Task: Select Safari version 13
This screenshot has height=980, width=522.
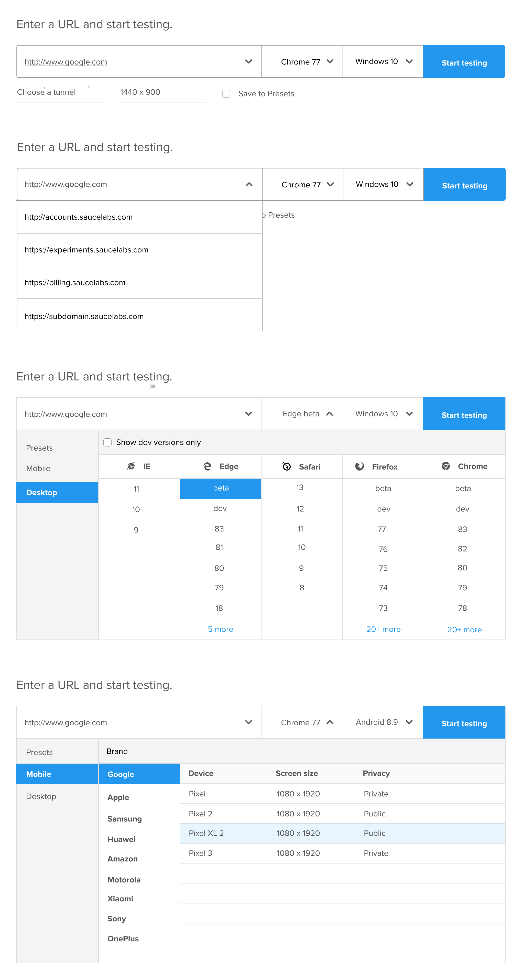Action: point(300,487)
